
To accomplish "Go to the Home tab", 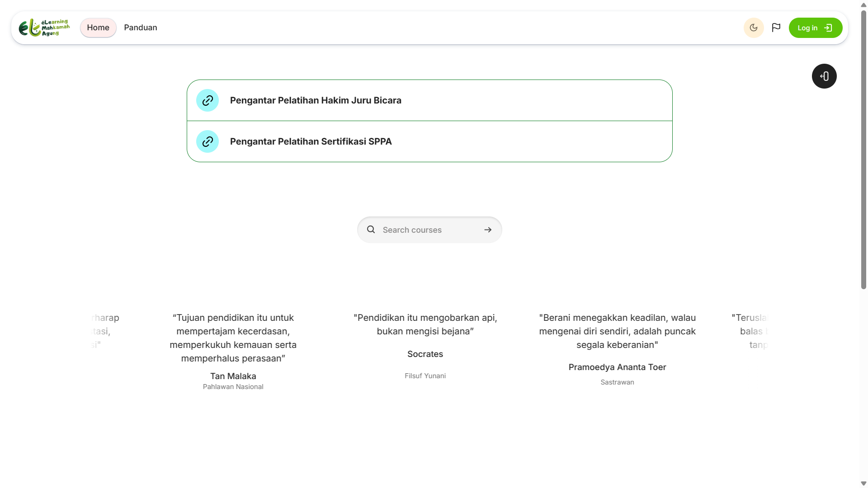I will click(98, 28).
